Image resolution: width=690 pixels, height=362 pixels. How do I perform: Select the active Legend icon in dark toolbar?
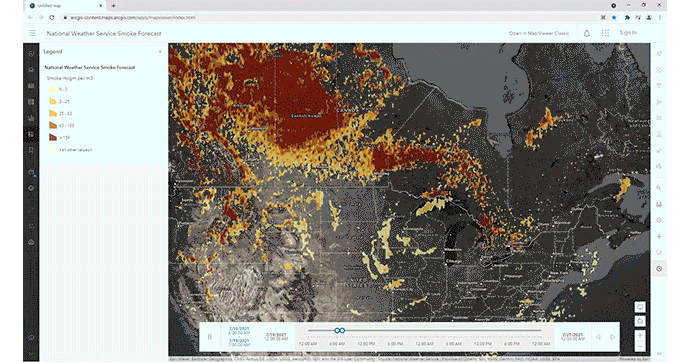pos(31,134)
